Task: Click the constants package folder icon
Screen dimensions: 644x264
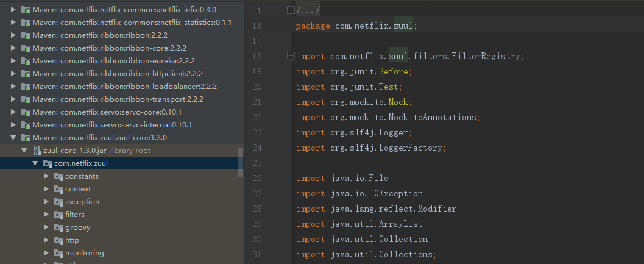Action: 58,176
